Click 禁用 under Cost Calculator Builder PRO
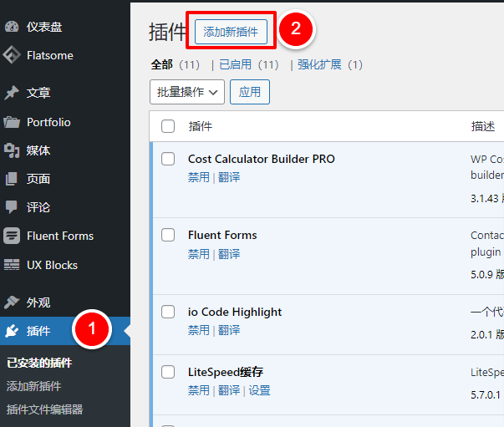This screenshot has width=504, height=427. (199, 177)
